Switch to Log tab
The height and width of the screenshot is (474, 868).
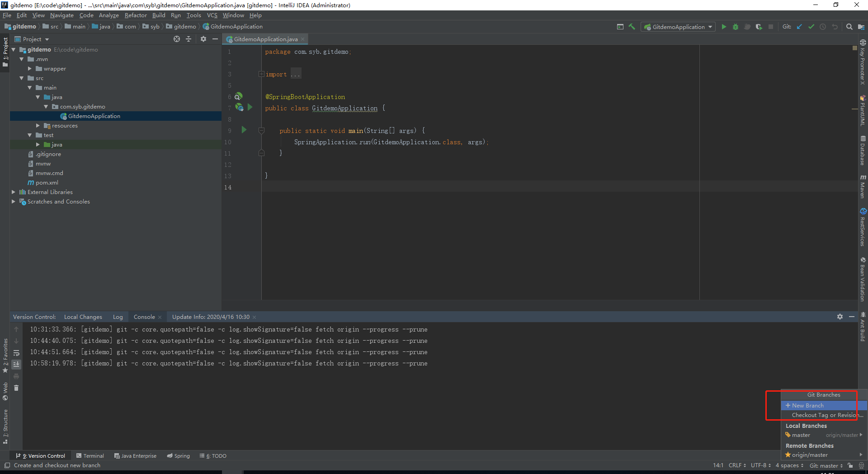click(118, 317)
